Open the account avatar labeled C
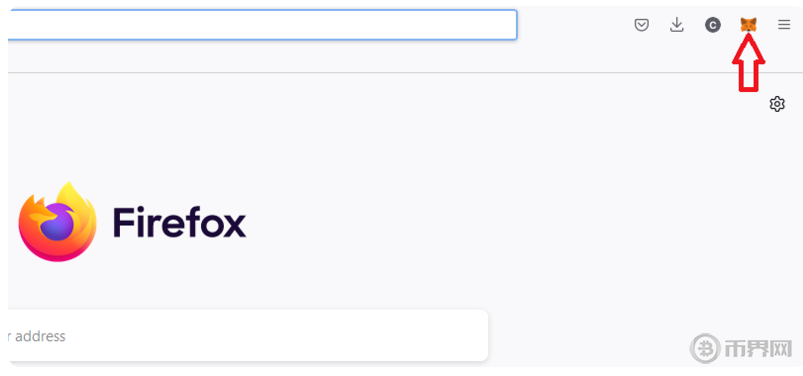The image size is (803, 376). 712,25
